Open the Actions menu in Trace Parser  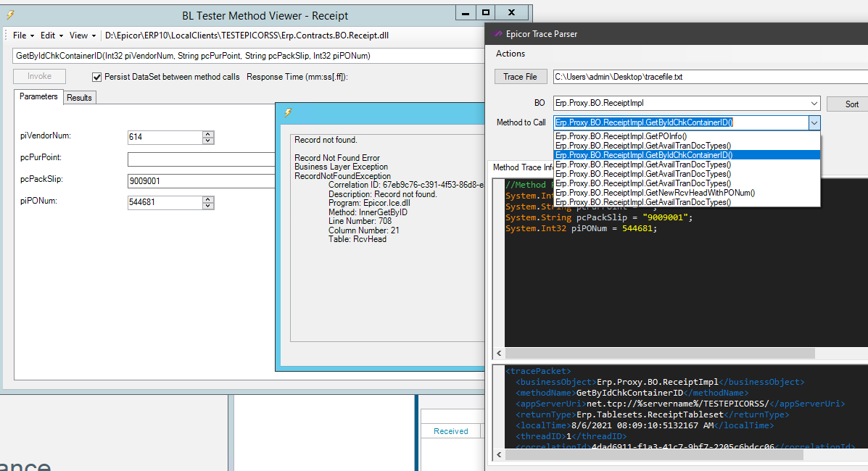(511, 54)
